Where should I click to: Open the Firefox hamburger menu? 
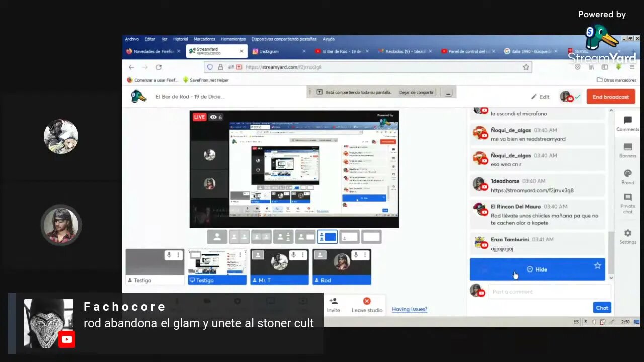(632, 67)
